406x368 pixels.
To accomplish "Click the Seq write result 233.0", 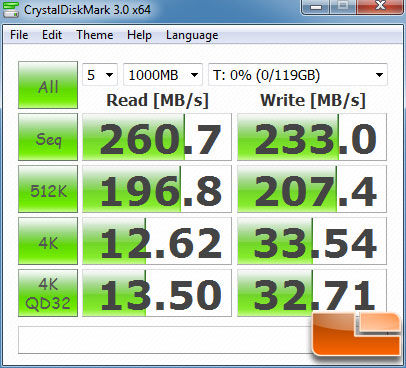I will pyautogui.click(x=312, y=137).
